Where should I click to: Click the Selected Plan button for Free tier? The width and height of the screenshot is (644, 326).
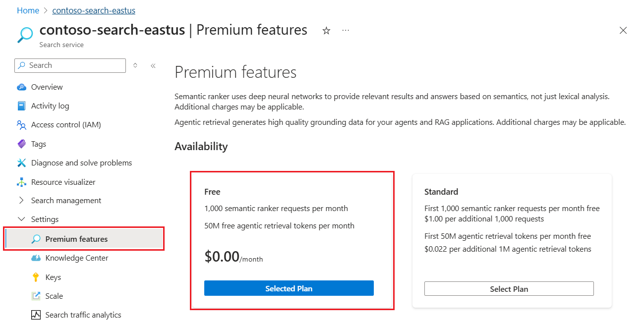[289, 288]
